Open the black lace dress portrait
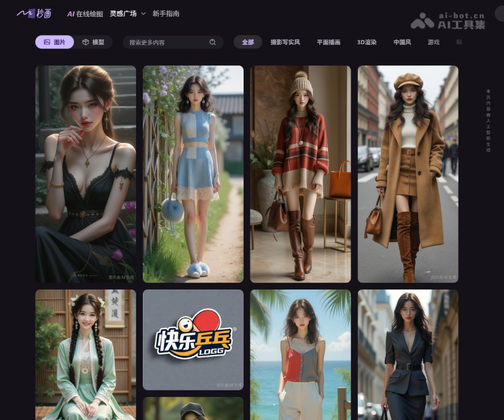The height and width of the screenshot is (420, 504). (86, 174)
